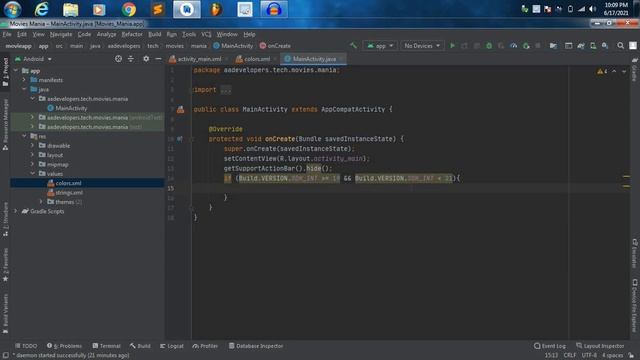Open the app run configuration dropdown
The width and height of the screenshot is (640, 360).
(x=380, y=46)
